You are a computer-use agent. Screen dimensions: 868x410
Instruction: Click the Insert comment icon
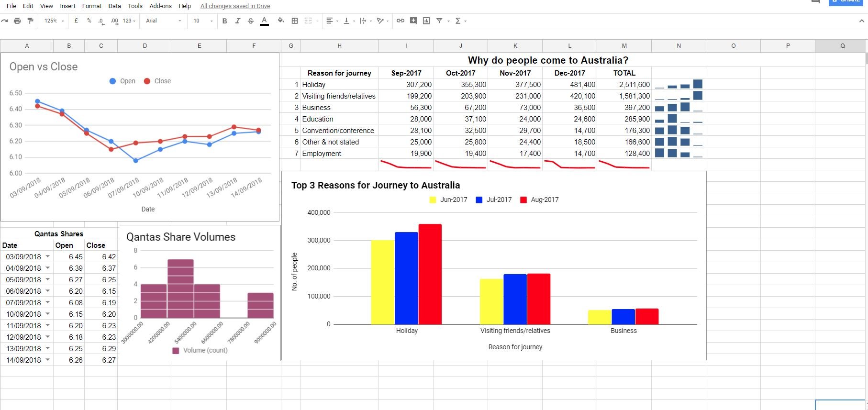pos(413,21)
